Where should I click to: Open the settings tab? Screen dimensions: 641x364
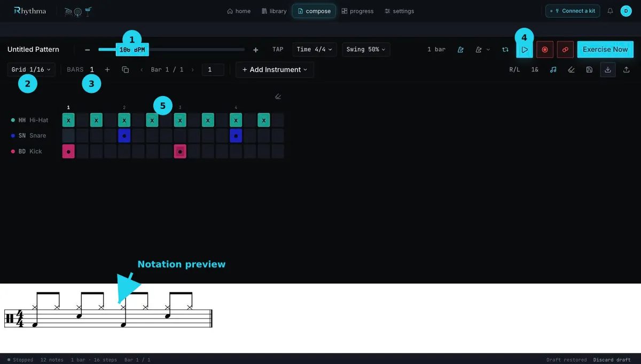pos(400,11)
